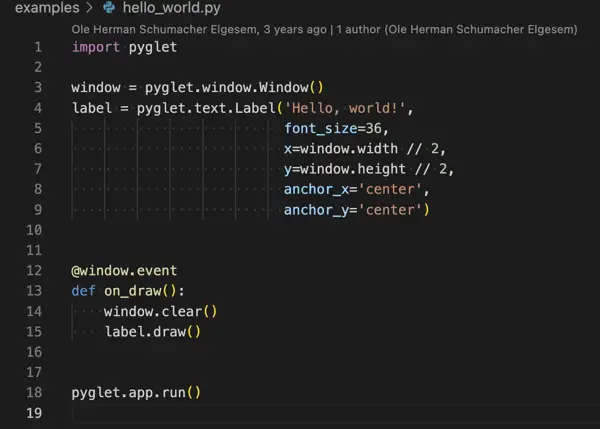The image size is (600, 429).
Task: Click line number 19 in the gutter
Action: point(34,413)
